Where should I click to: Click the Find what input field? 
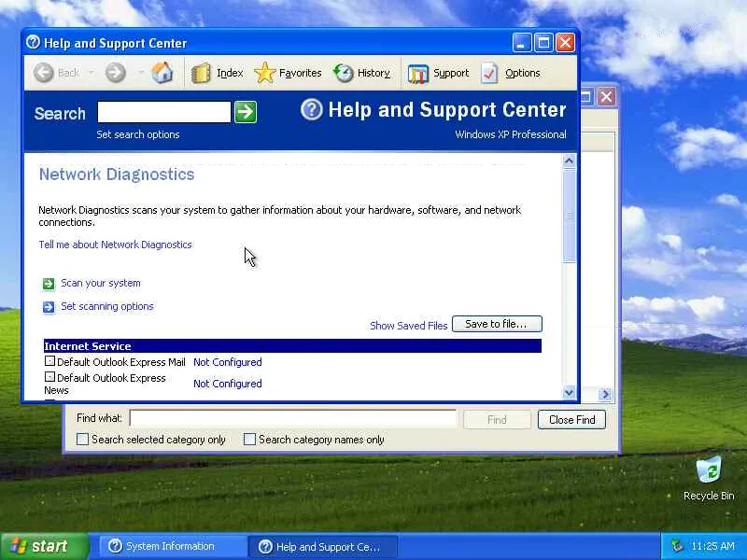pyautogui.click(x=293, y=418)
